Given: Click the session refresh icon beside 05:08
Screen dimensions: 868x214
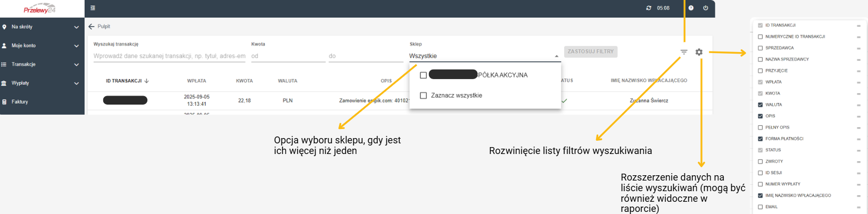Looking at the screenshot, I should coord(648,8).
